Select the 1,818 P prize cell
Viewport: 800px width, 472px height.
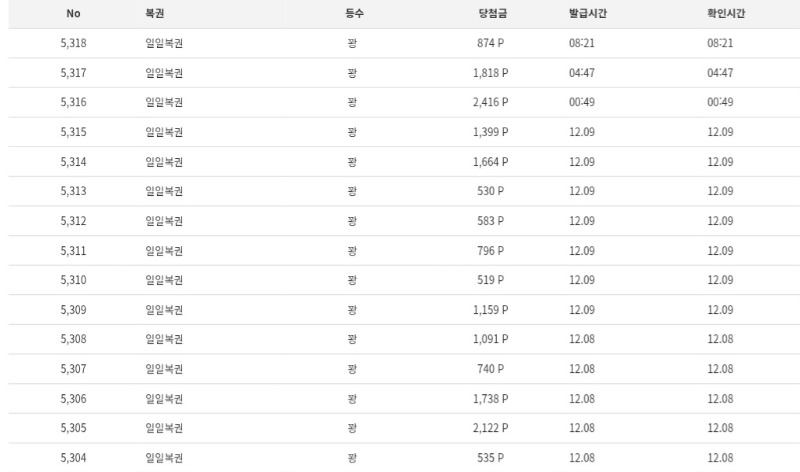[x=491, y=73]
